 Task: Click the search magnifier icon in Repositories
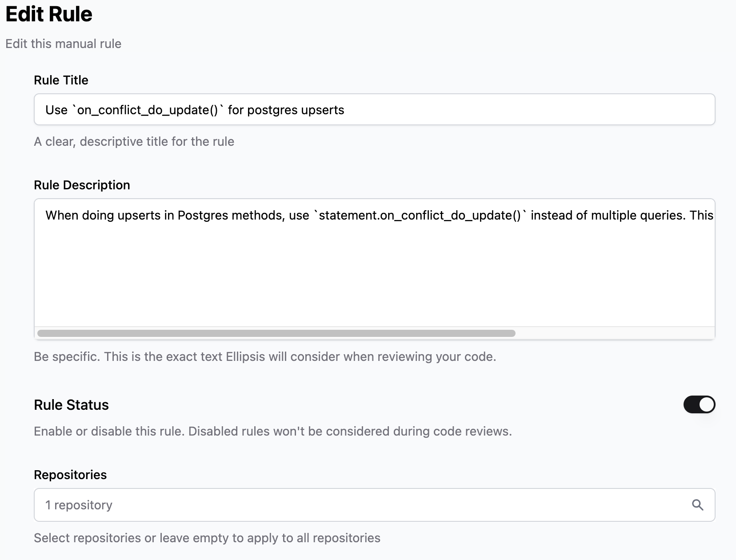point(697,505)
